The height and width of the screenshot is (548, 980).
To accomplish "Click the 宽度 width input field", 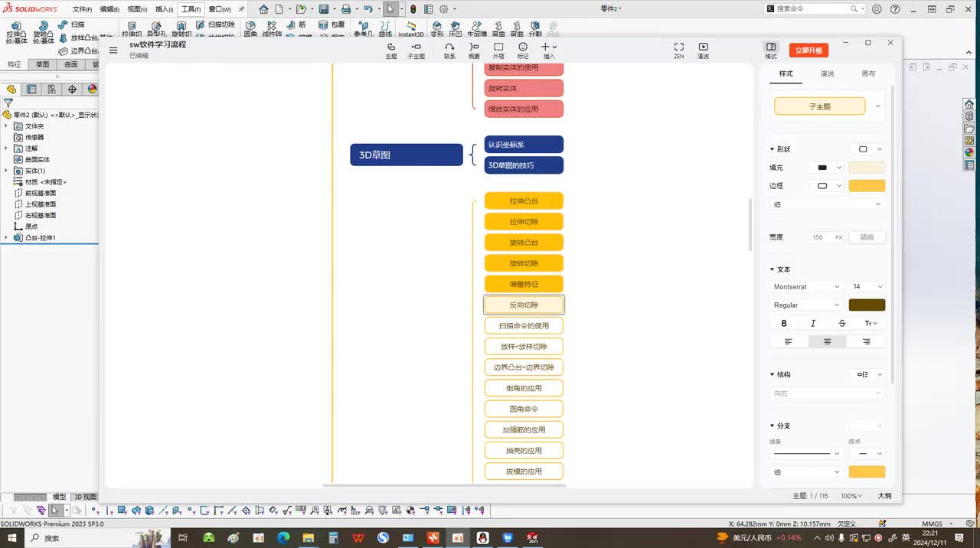I will [827, 237].
